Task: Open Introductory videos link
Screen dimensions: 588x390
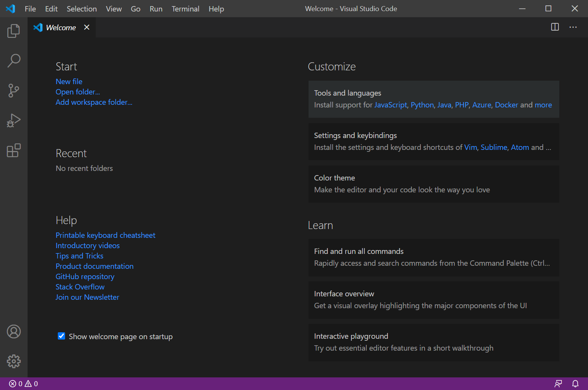Action: [x=88, y=245]
